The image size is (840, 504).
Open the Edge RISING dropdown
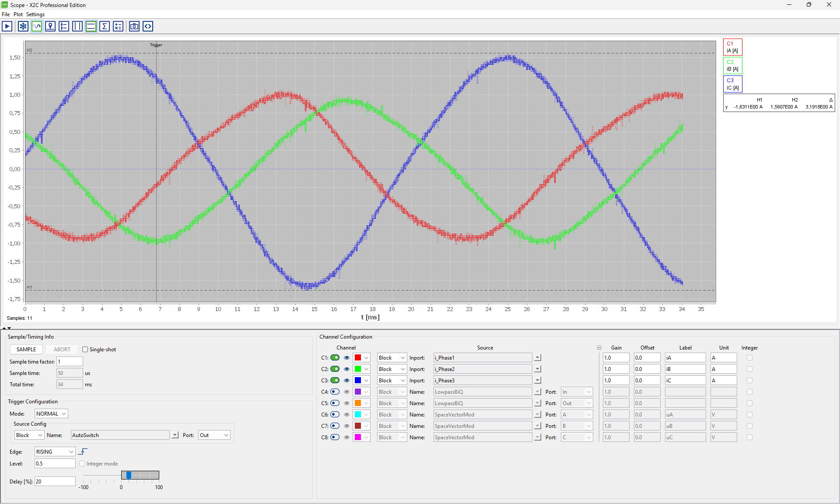(x=55, y=452)
